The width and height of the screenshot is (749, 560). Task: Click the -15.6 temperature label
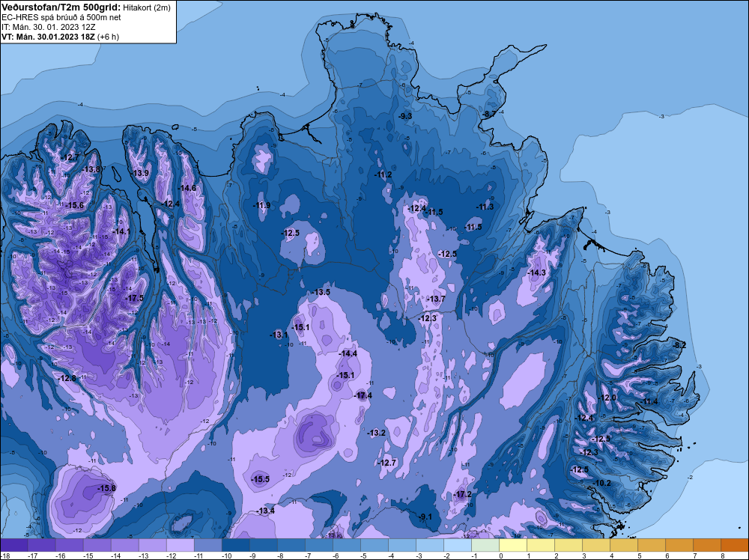pos(74,205)
